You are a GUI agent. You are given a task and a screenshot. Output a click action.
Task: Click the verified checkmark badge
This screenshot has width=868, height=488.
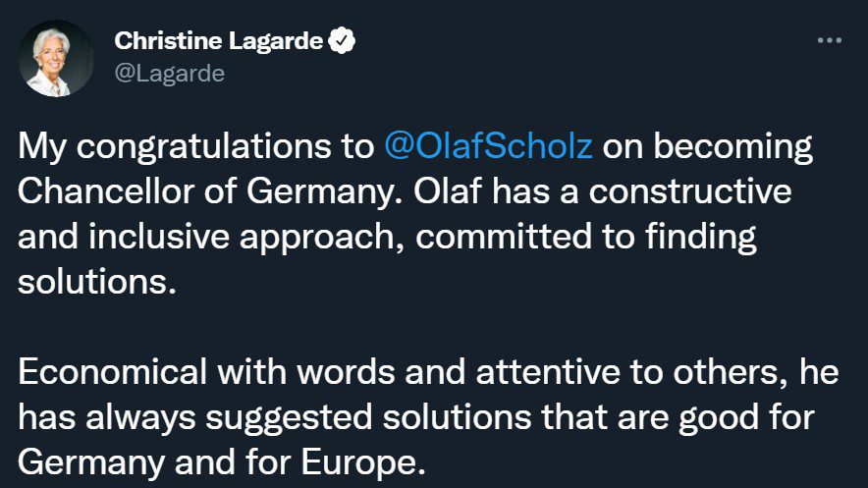(342, 40)
